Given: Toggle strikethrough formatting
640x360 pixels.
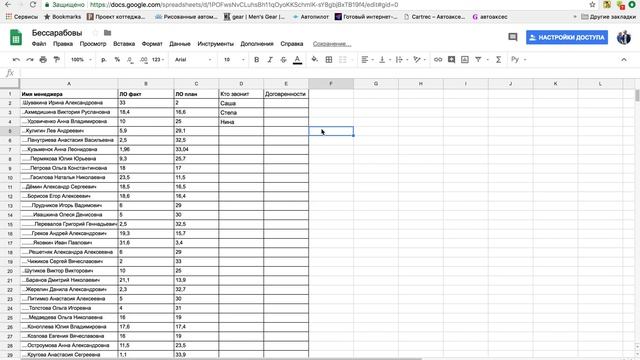Looking at the screenshot, I should pos(283,60).
